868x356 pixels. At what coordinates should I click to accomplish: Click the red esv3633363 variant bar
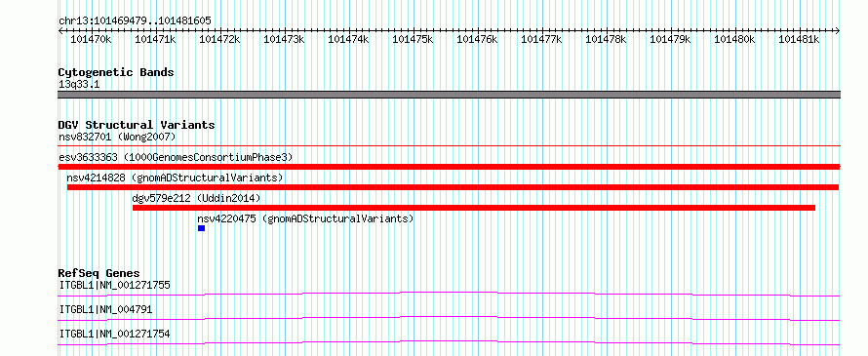coord(449,167)
